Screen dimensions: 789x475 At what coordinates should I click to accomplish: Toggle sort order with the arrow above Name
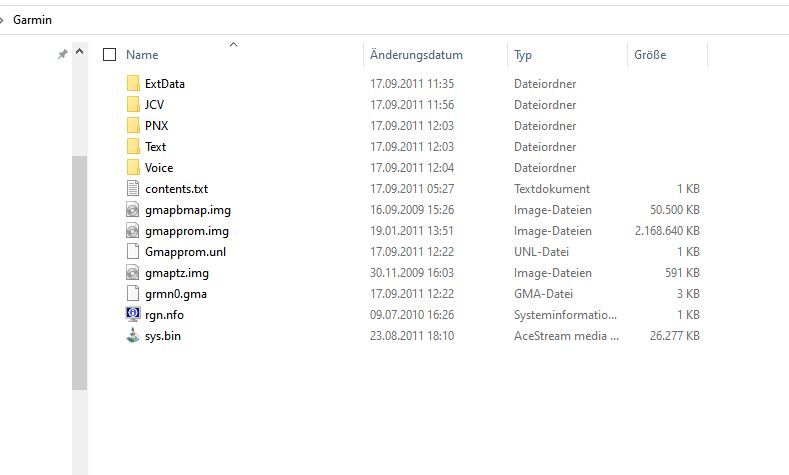click(x=233, y=45)
